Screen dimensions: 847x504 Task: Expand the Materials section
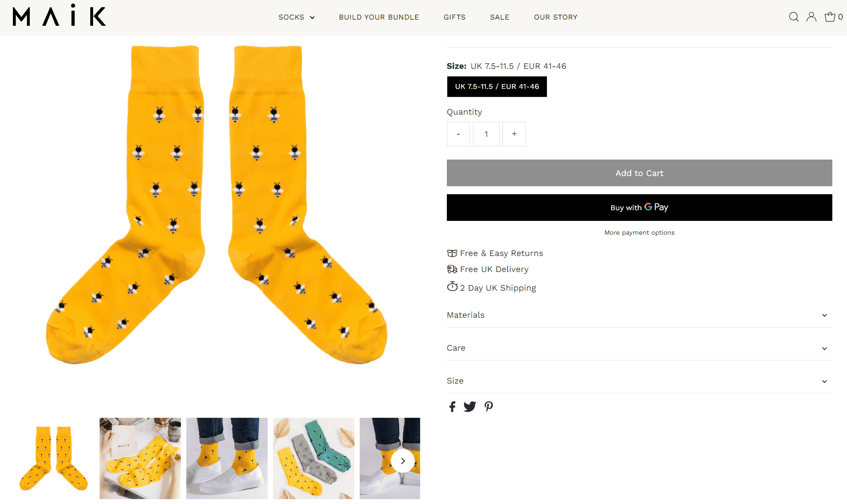(639, 315)
